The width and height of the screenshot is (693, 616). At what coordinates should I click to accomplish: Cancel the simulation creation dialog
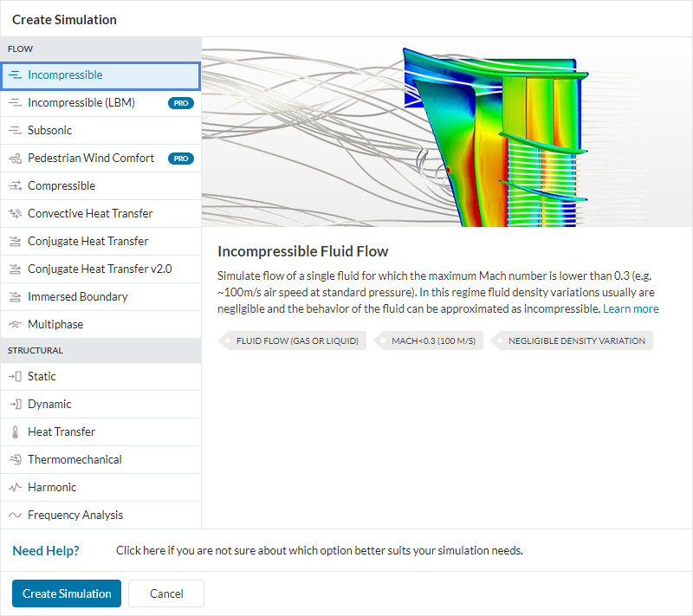[165, 593]
